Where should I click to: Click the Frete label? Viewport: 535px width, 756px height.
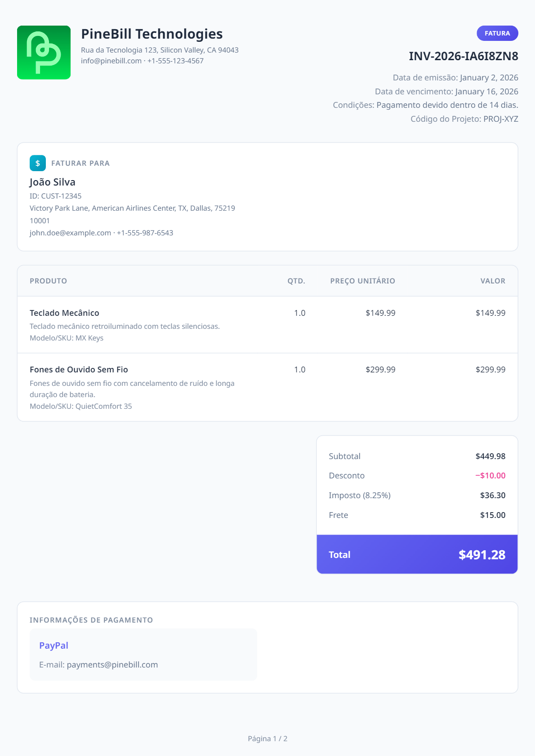[x=339, y=515]
